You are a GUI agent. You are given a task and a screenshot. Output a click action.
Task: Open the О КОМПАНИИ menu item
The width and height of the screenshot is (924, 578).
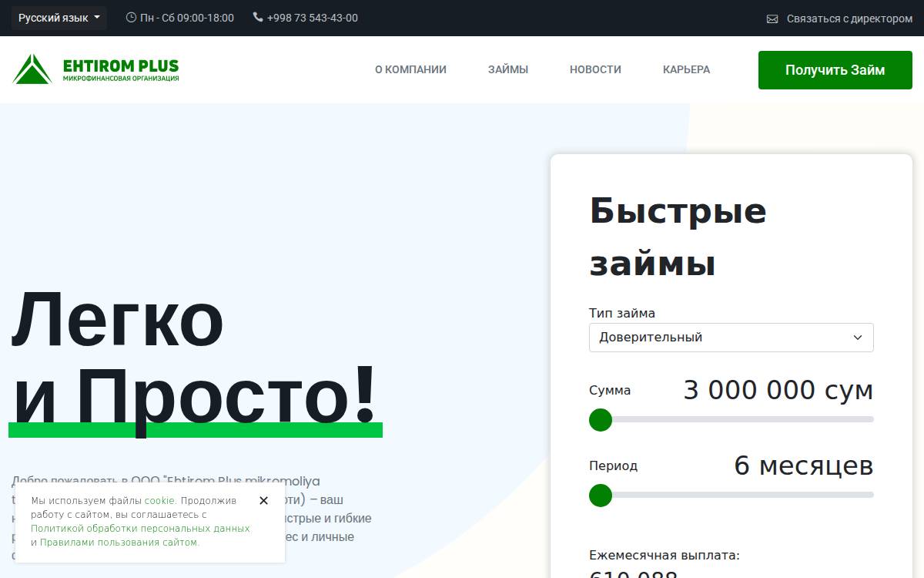(x=410, y=69)
